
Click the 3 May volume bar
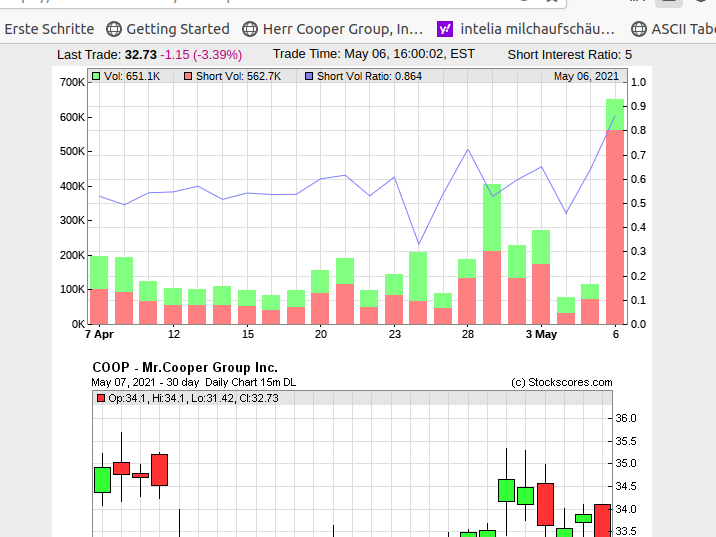(x=541, y=277)
